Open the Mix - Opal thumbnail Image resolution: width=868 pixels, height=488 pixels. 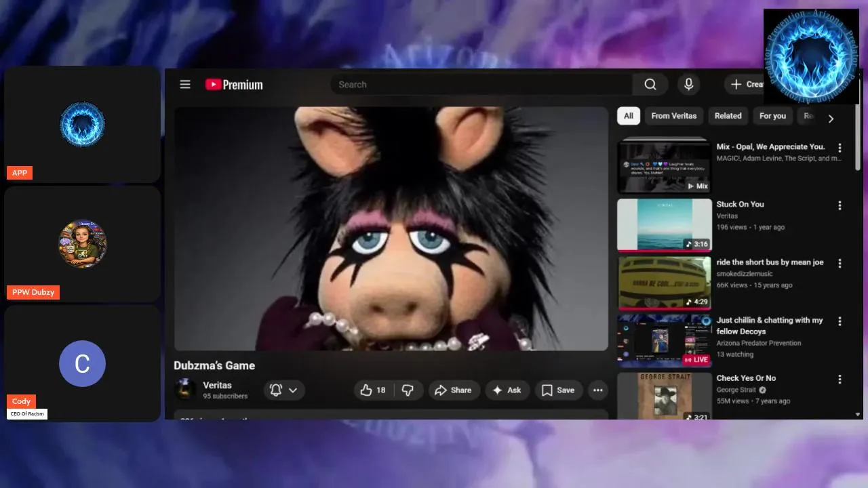[665, 166]
